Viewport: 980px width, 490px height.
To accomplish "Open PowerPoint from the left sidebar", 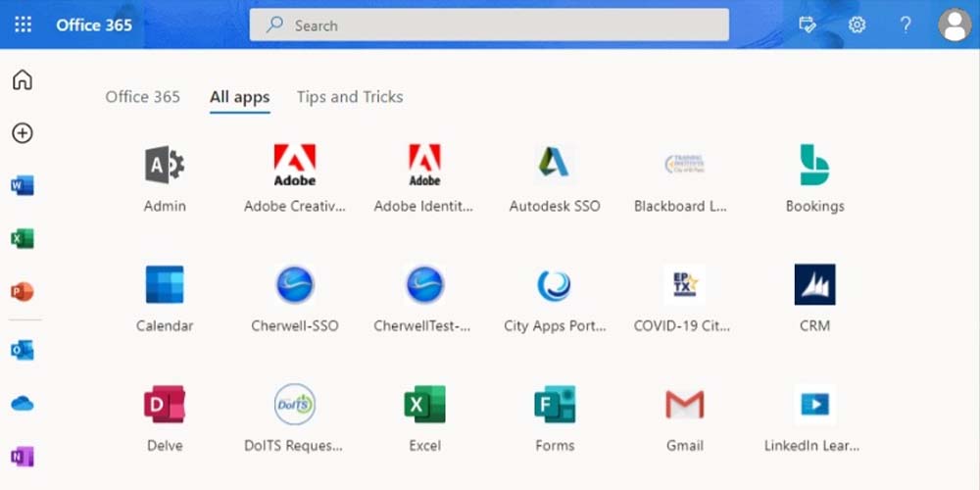I will [23, 292].
